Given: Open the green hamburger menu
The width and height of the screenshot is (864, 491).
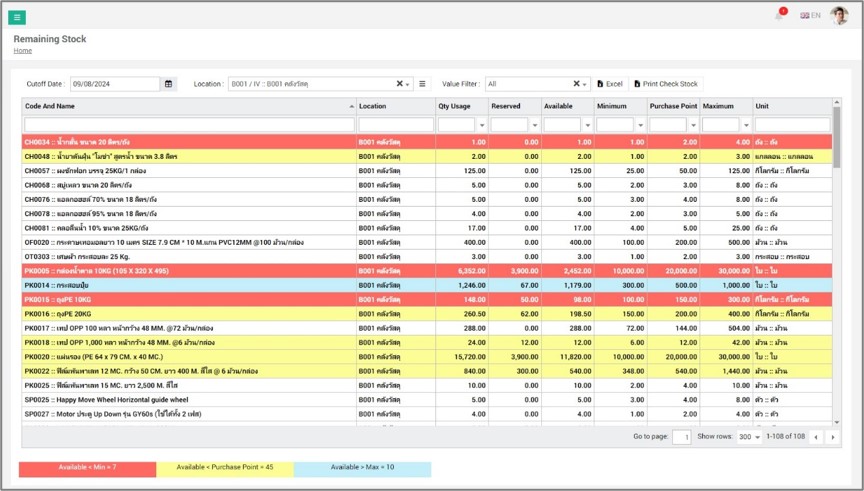Looking at the screenshot, I should click(x=17, y=18).
